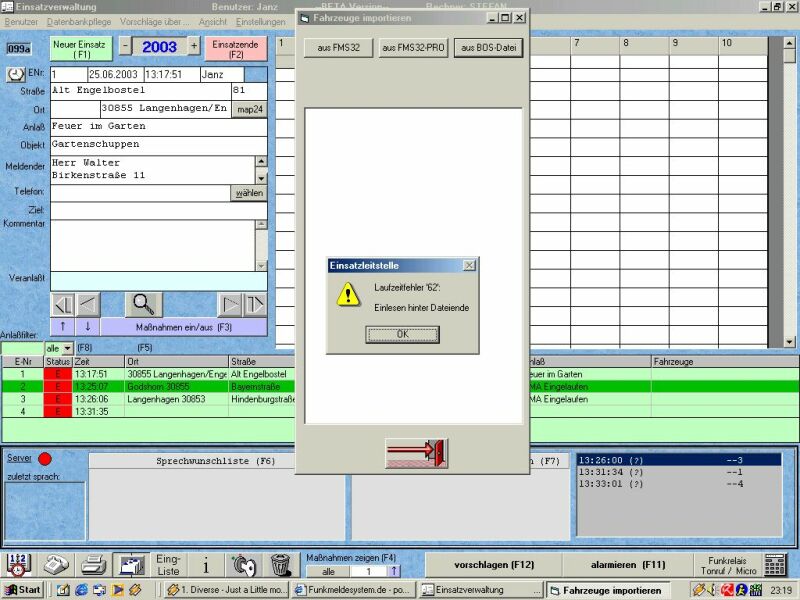
Task: Toggle Maßnahmen ein/aus (F3)
Action: click(x=183, y=327)
